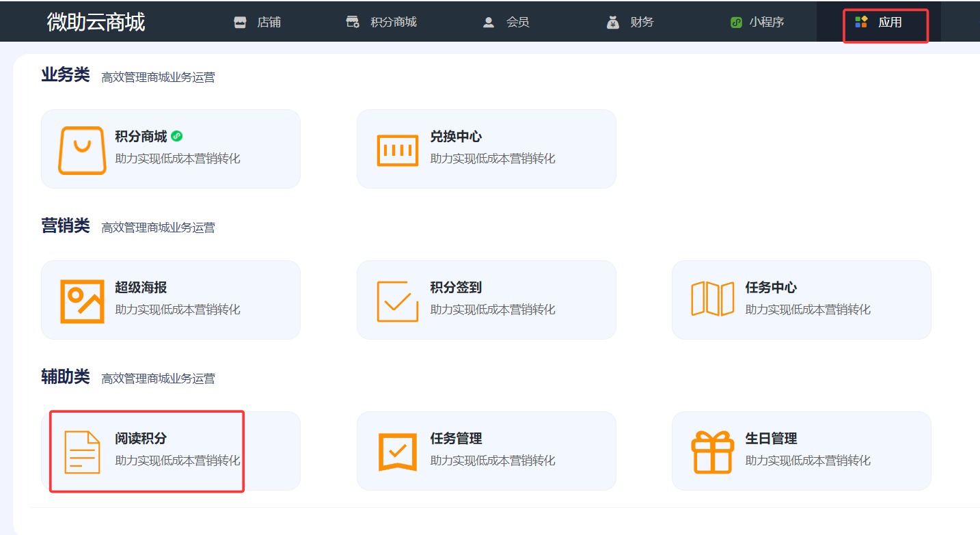Switch to the 会员 navigation tab
980x535 pixels.
(x=517, y=23)
